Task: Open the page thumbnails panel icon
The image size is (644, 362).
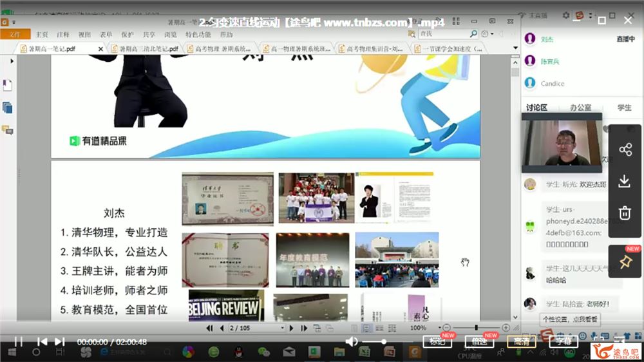Action: pos(7,108)
